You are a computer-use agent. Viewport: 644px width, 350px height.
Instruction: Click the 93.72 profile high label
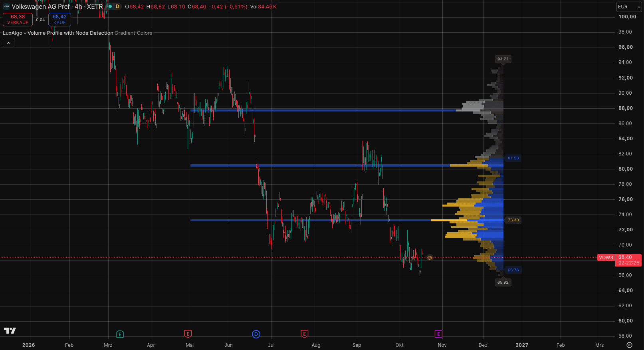503,59
